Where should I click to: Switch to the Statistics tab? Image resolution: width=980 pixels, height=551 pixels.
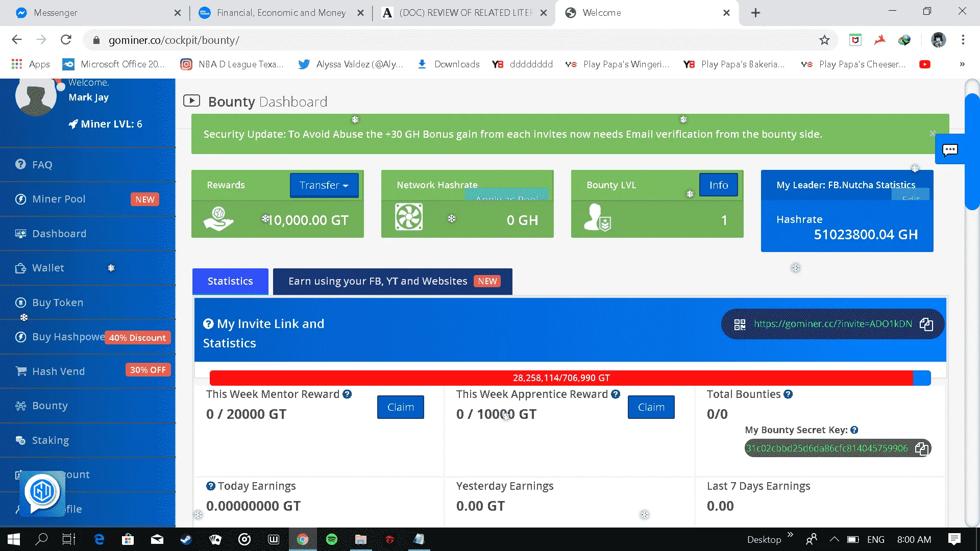click(230, 281)
